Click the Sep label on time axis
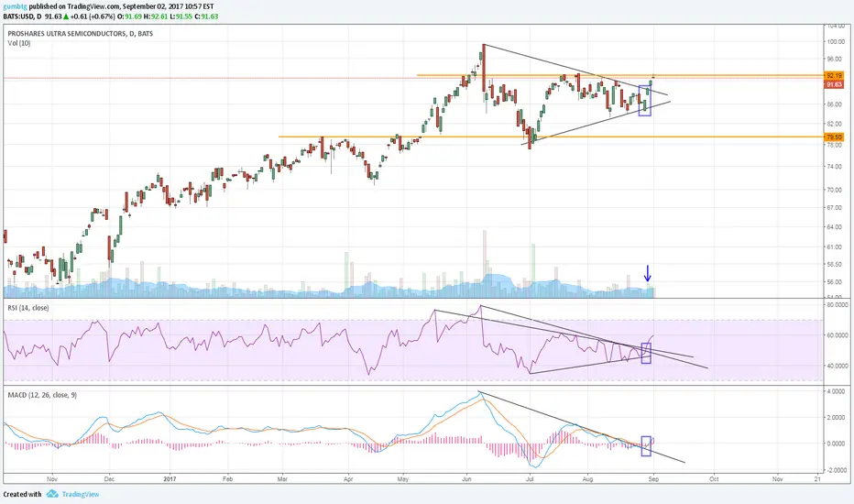Viewport: 854px width, 504px height. tap(653, 479)
